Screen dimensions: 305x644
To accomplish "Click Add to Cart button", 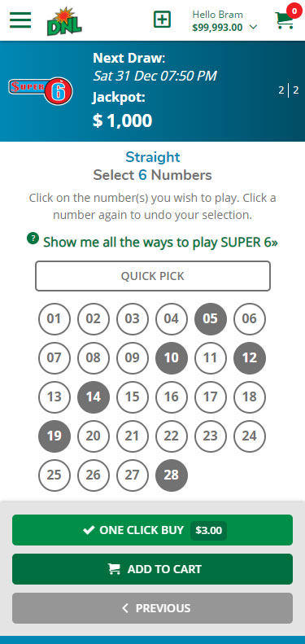I will [x=152, y=569].
